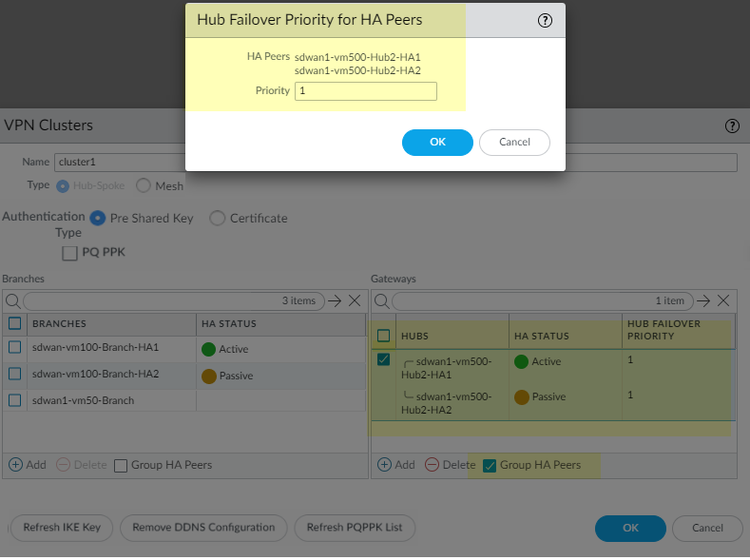Open help for VPN Clusters dialog
Image resolution: width=750 pixels, height=560 pixels.
[732, 126]
